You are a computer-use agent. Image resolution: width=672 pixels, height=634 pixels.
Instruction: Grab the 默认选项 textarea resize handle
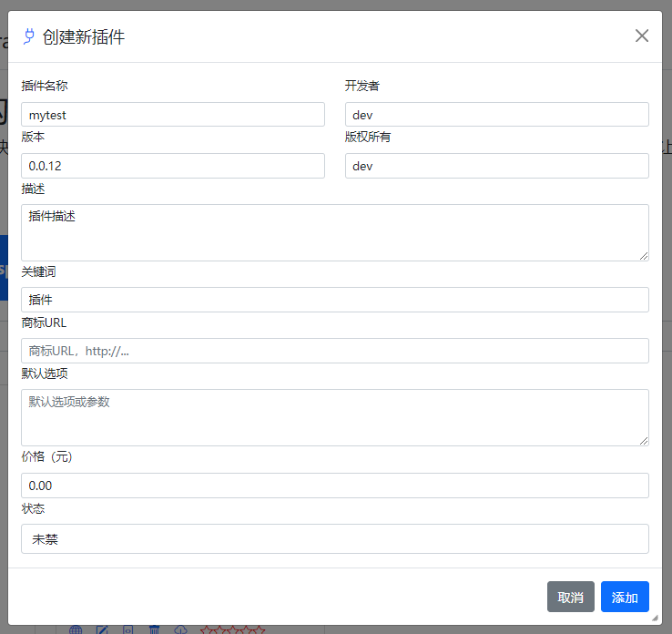tap(644, 441)
